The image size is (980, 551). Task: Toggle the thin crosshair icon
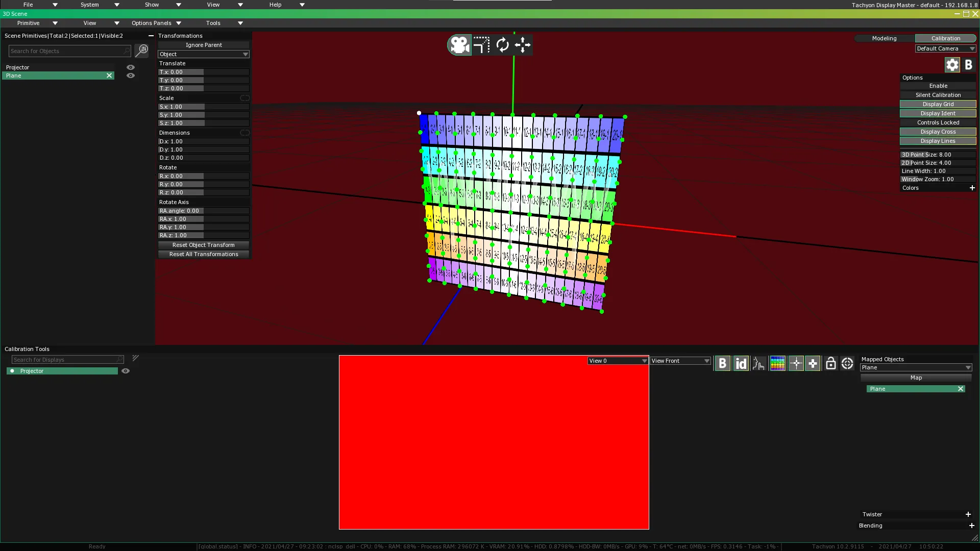coord(796,363)
